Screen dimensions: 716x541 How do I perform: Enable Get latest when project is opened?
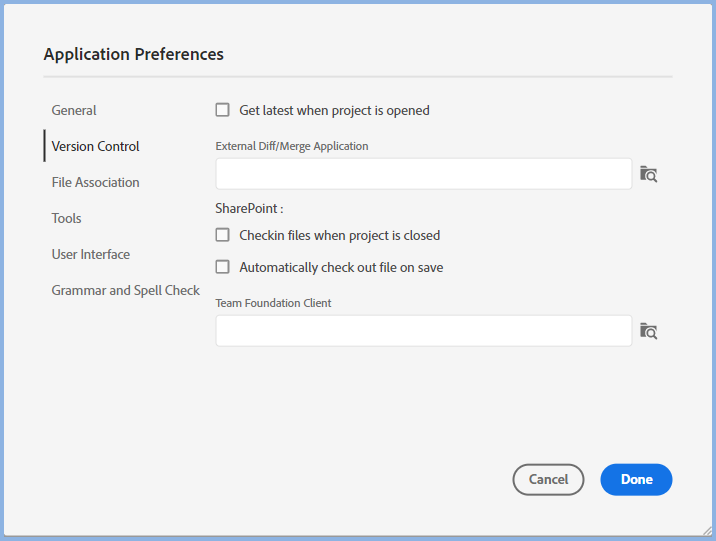coord(223,110)
